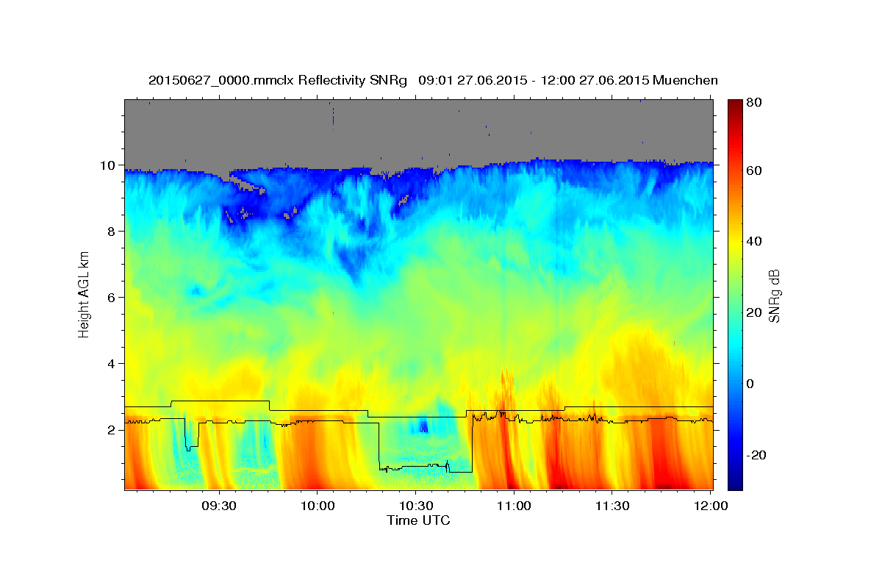The height and width of the screenshot is (588, 882).
Task: Click the dark red top of the colorbar
Action: tap(735, 105)
